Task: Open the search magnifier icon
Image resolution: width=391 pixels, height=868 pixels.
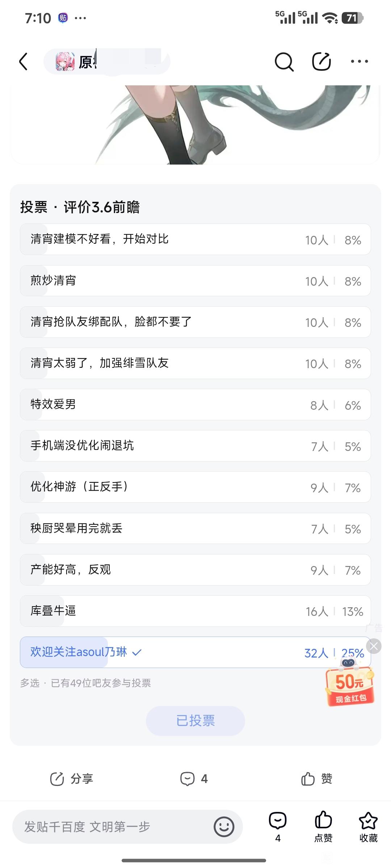Action: (x=284, y=62)
